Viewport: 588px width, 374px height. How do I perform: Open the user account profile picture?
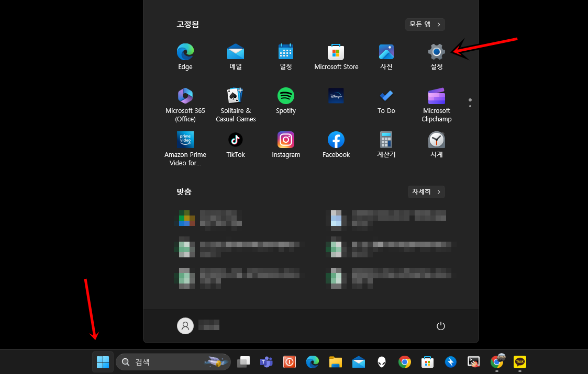[x=185, y=326]
